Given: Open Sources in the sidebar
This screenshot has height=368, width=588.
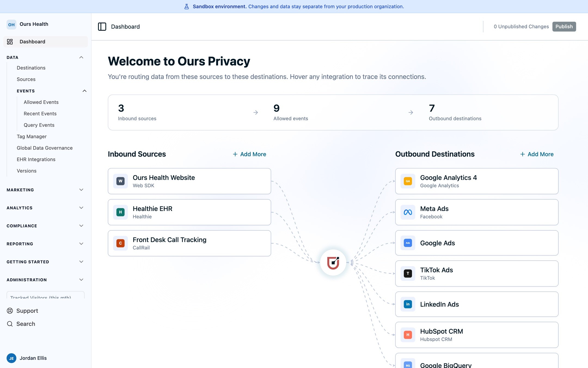Looking at the screenshot, I should coord(26,79).
